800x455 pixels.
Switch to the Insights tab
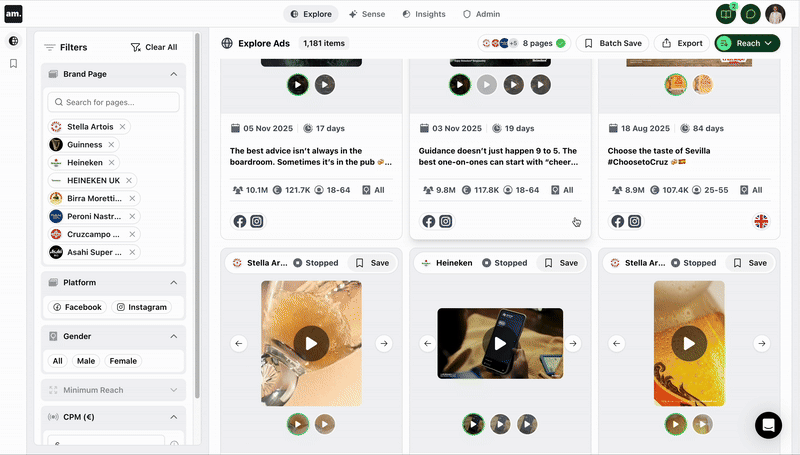[424, 14]
